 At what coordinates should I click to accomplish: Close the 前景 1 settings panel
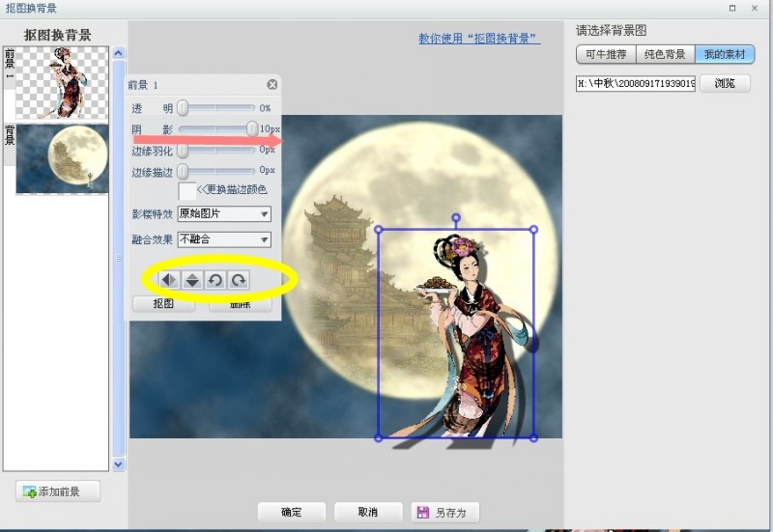click(x=272, y=85)
